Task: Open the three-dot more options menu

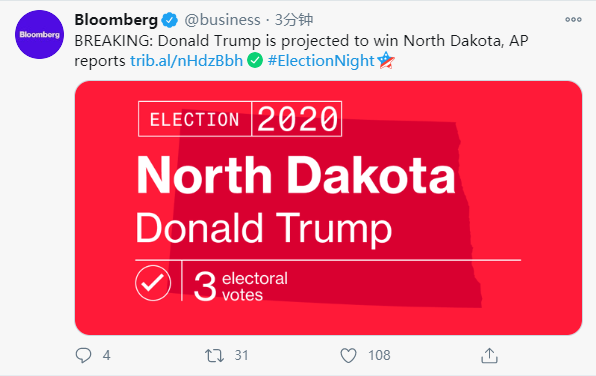Action: [573, 19]
